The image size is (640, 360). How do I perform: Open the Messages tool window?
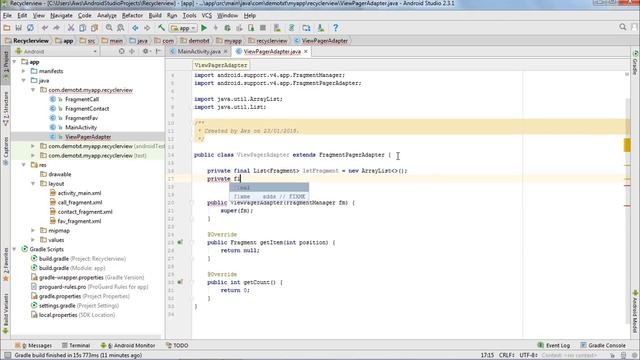click(x=33, y=345)
